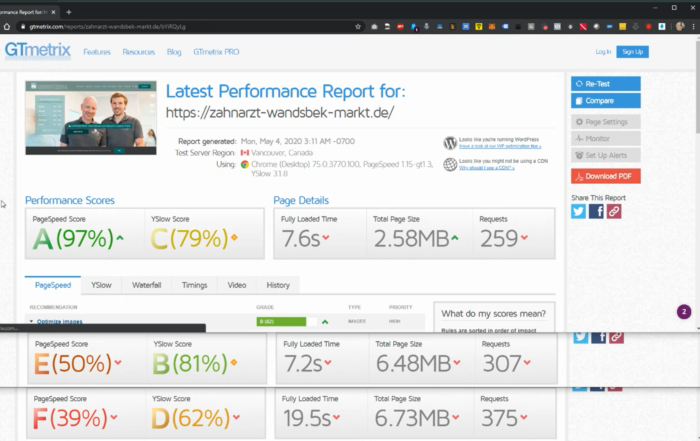This screenshot has height=441, width=700.
Task: Click 'What do my scores mean?' heading
Action: [493, 314]
